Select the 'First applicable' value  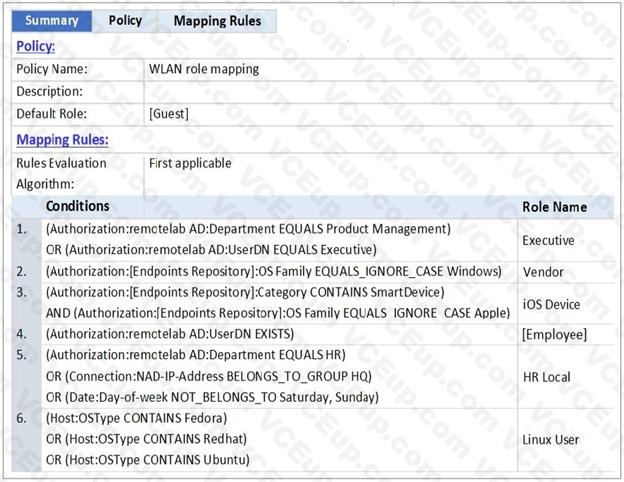click(x=190, y=163)
